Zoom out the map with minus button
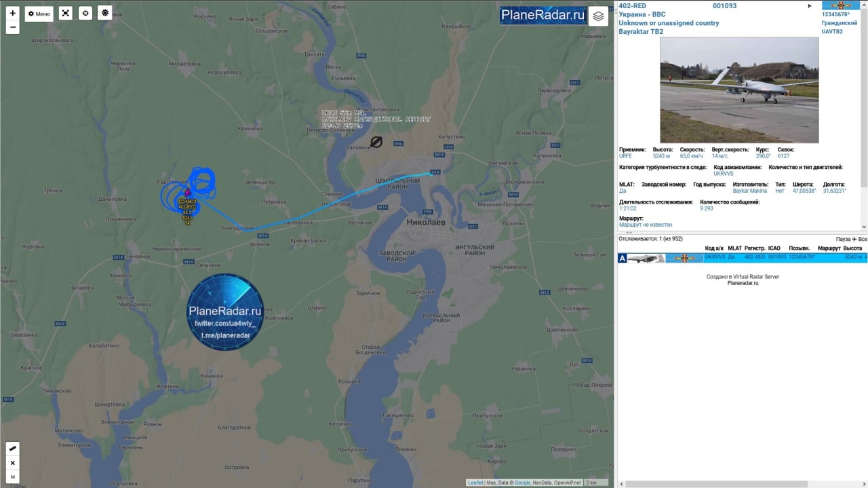868x488 pixels. (x=13, y=27)
